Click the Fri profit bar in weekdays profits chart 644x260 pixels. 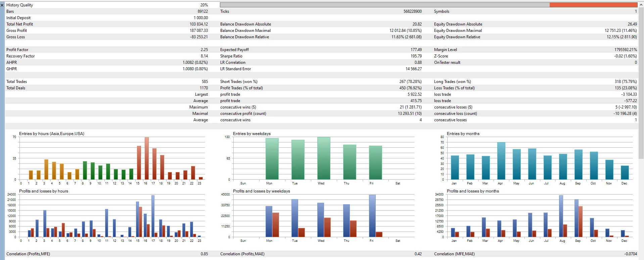[x=372, y=216]
